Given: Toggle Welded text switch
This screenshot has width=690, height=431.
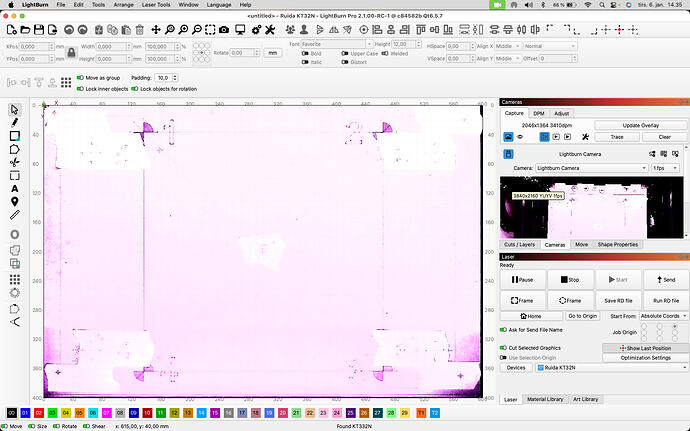Looking at the screenshot, I should pos(385,54).
